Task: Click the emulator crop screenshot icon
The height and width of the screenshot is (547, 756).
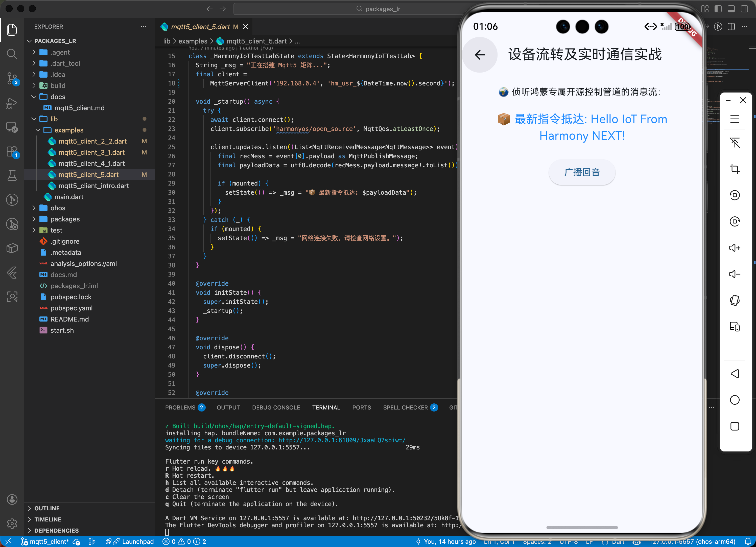Action: (734, 169)
